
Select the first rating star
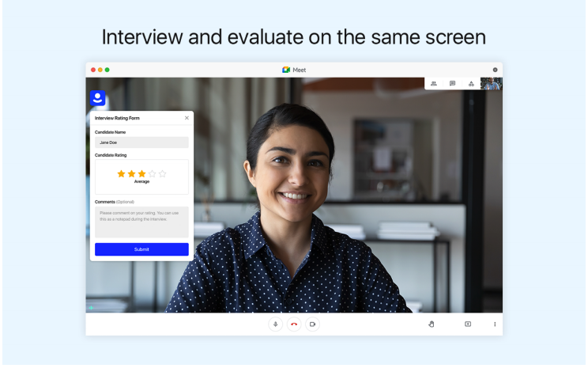click(121, 173)
